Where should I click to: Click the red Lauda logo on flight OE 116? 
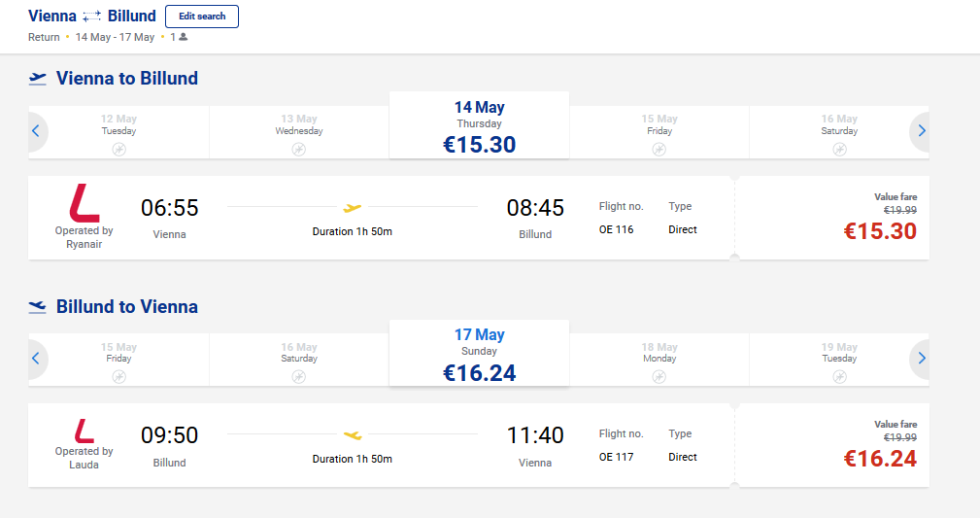coord(84,203)
